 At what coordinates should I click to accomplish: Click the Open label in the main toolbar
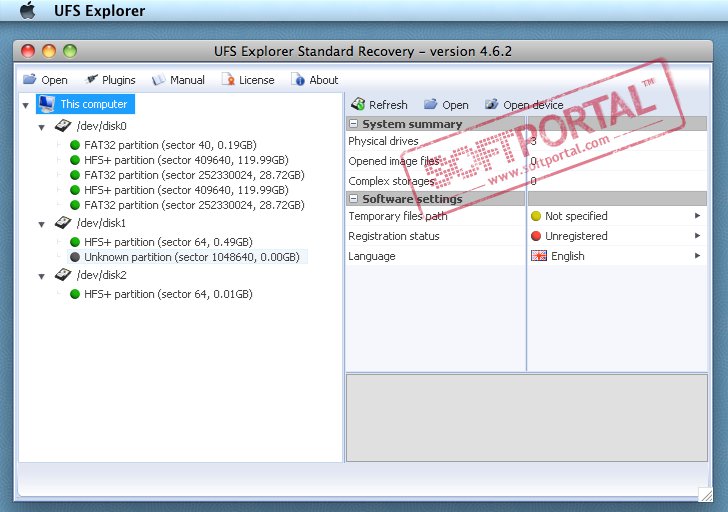(54, 80)
